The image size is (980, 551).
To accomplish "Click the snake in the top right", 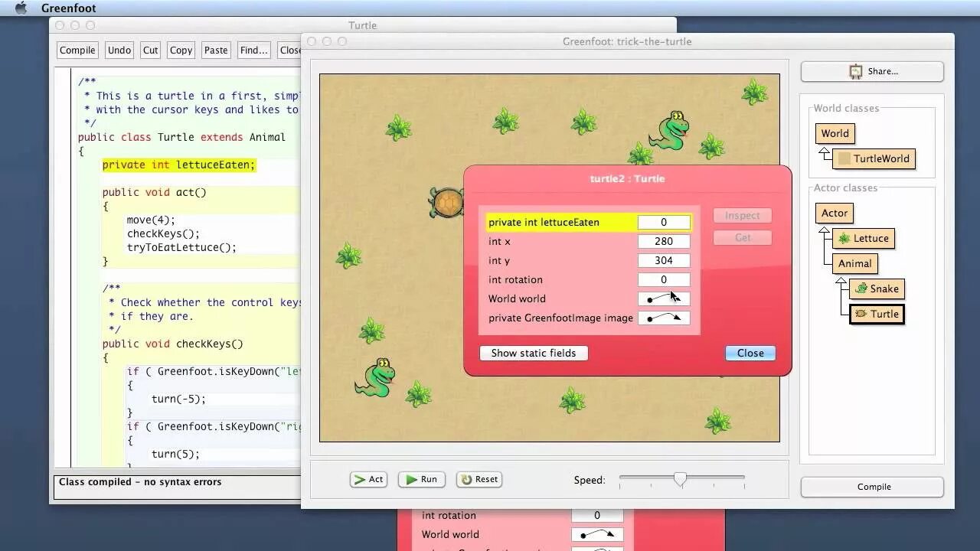I will pos(670,131).
